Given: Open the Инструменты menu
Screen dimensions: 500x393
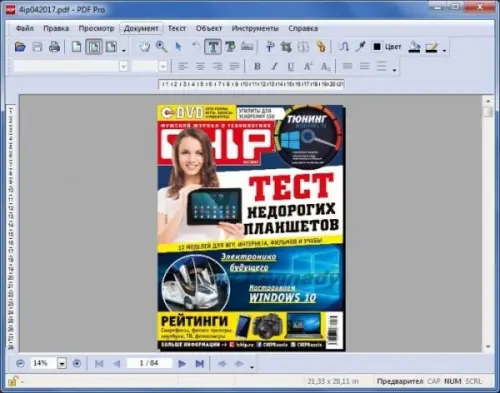Looking at the screenshot, I should click(255, 28).
